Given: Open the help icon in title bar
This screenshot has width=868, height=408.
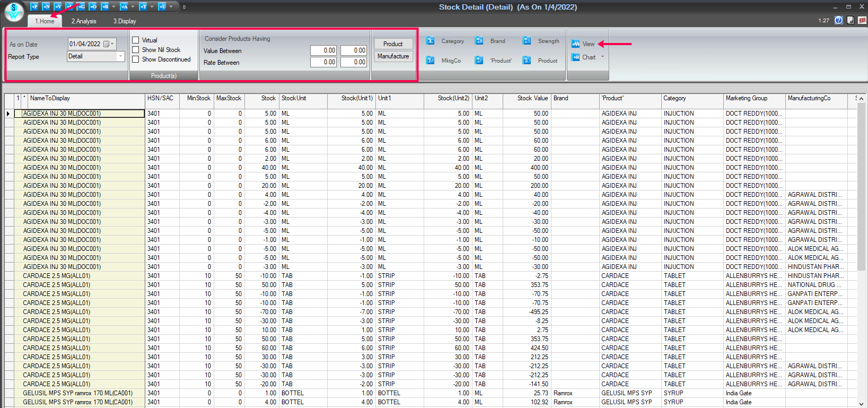Looking at the screenshot, I should click(838, 20).
